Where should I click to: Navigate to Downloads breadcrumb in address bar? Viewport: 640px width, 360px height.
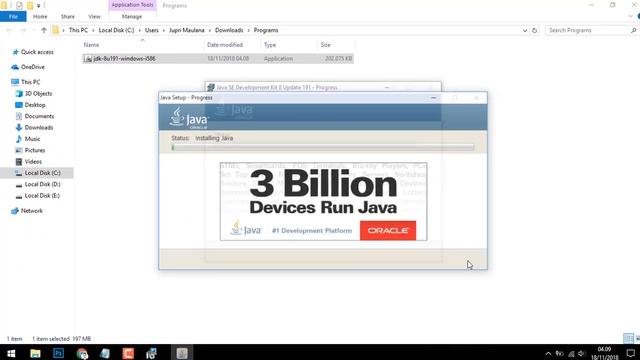pos(229,30)
